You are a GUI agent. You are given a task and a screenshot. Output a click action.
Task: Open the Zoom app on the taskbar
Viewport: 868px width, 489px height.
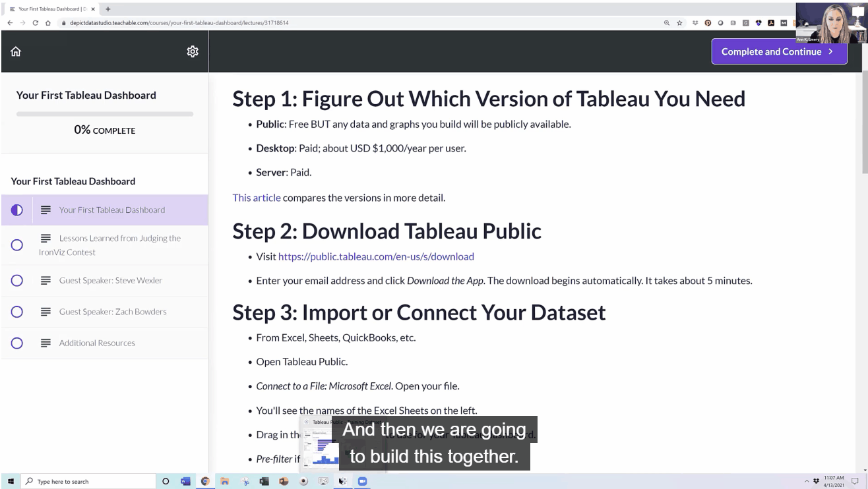coord(362,481)
